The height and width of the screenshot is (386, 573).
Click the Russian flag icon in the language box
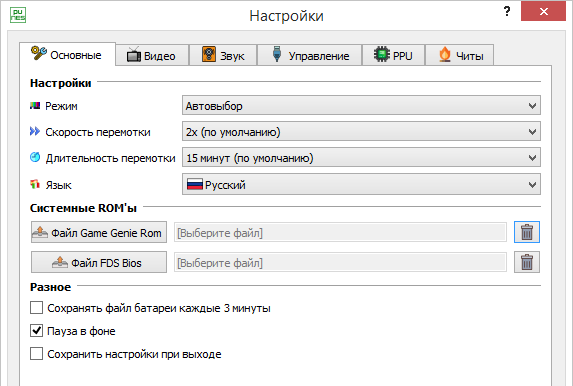[x=195, y=184]
